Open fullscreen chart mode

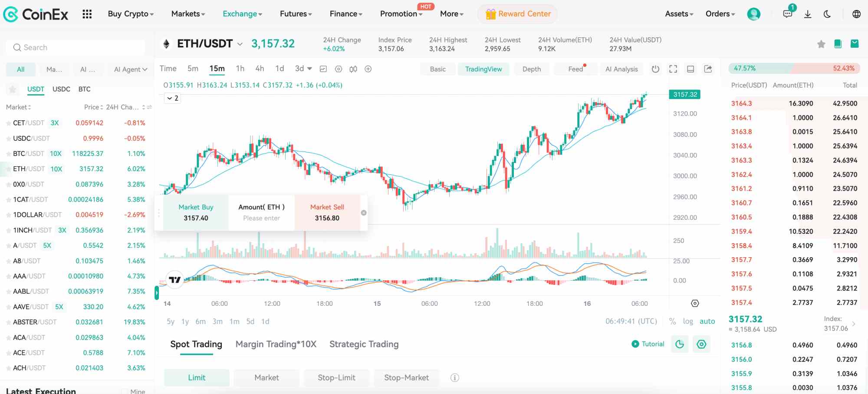click(673, 69)
